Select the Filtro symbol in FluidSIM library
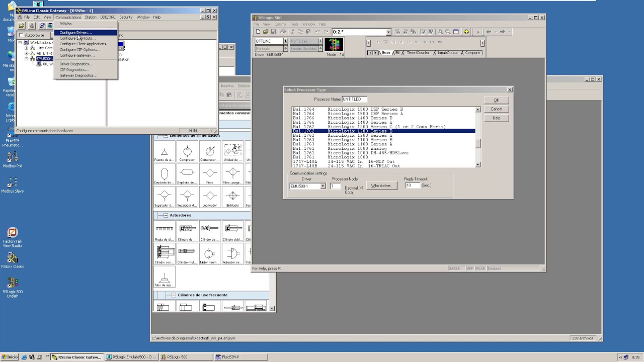The height and width of the screenshot is (362, 644). [210, 175]
